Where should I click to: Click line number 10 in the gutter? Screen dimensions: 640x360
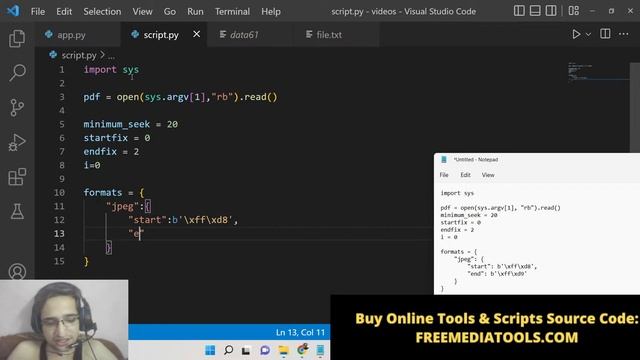(60, 193)
